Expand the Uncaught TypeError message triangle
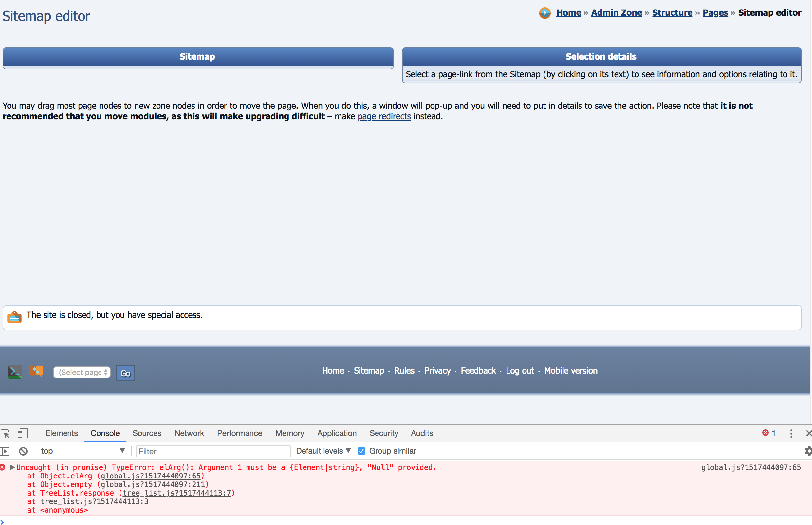Viewport: 812px width, 525px height. 12,467
